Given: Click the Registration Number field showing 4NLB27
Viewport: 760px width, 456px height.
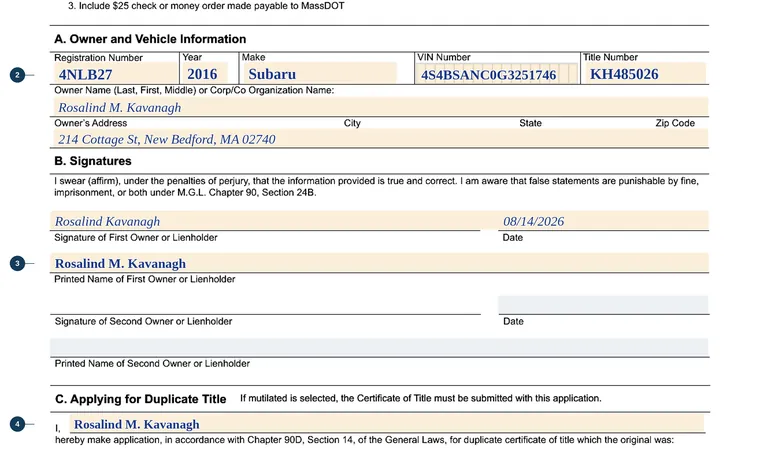Looking at the screenshot, I should pyautogui.click(x=114, y=74).
